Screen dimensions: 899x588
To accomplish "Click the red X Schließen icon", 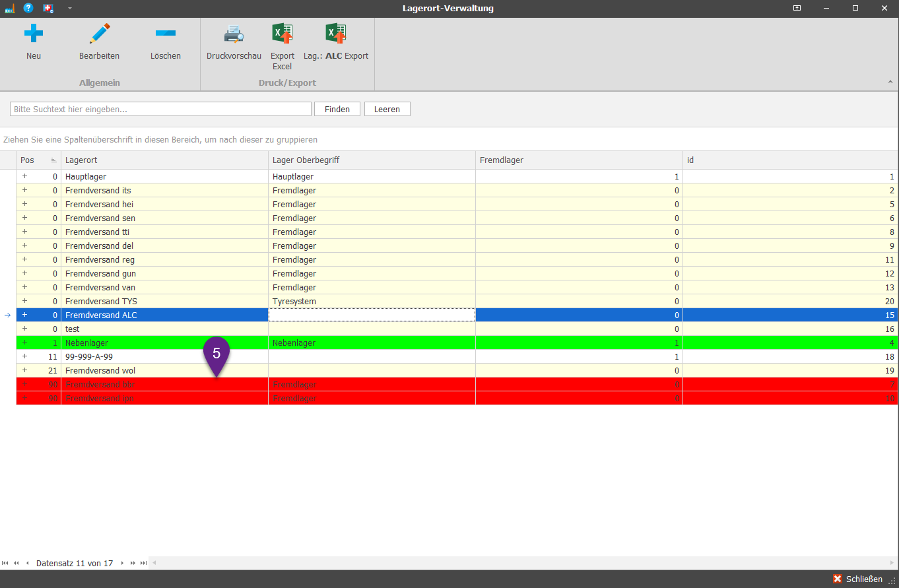I will [x=838, y=579].
